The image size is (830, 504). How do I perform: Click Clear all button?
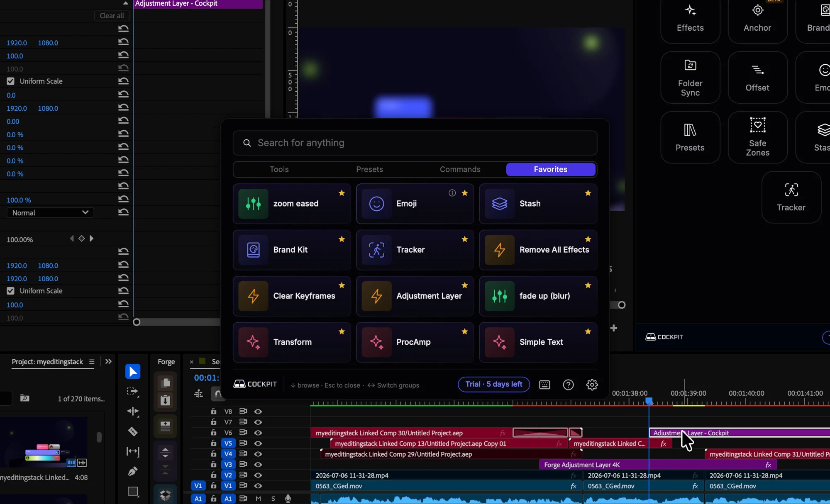[x=112, y=16]
